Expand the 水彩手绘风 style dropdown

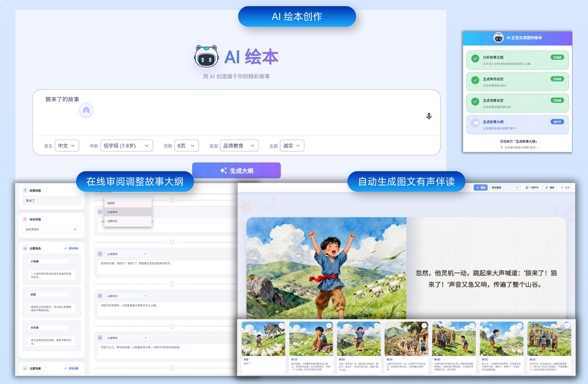pos(51,229)
